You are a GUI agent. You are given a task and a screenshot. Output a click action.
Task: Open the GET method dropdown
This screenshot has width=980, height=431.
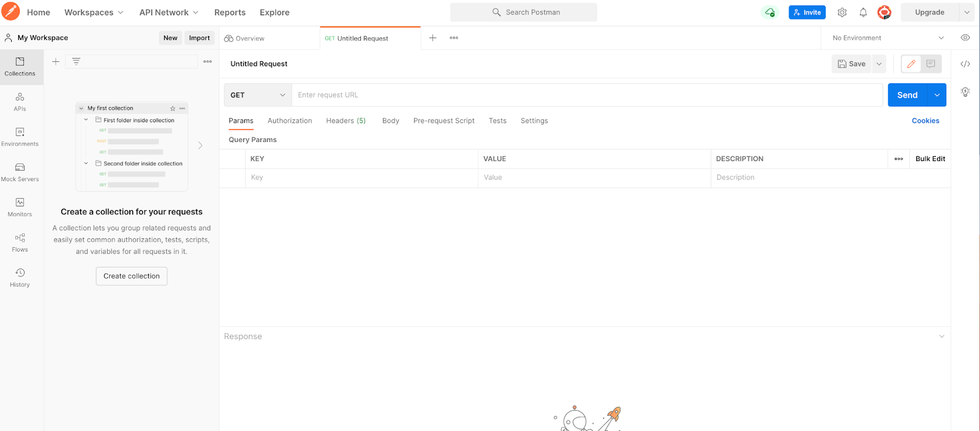[x=258, y=95]
